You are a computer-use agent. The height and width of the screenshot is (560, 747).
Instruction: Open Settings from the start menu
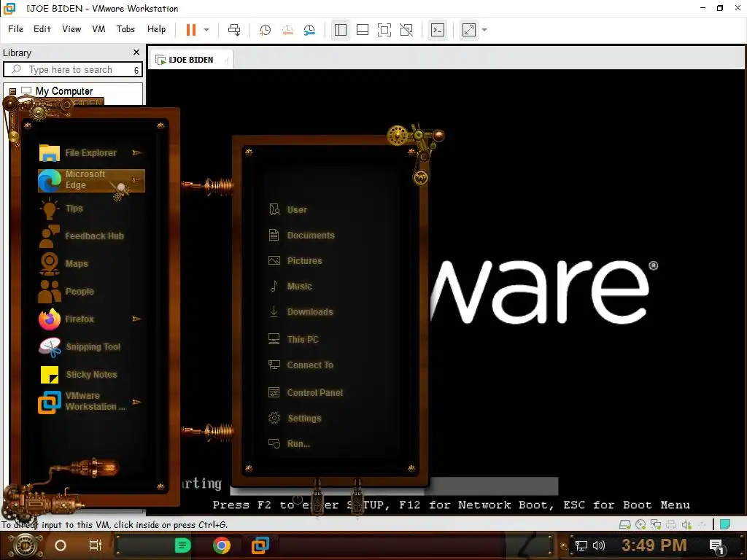coord(295,419)
